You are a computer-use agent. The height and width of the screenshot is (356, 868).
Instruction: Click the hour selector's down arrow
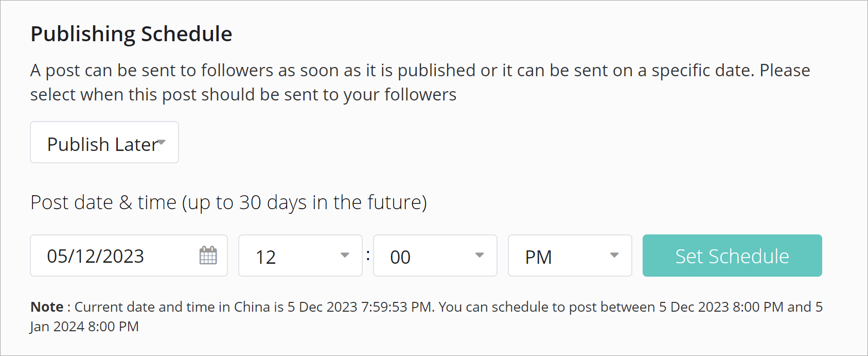pyautogui.click(x=345, y=256)
